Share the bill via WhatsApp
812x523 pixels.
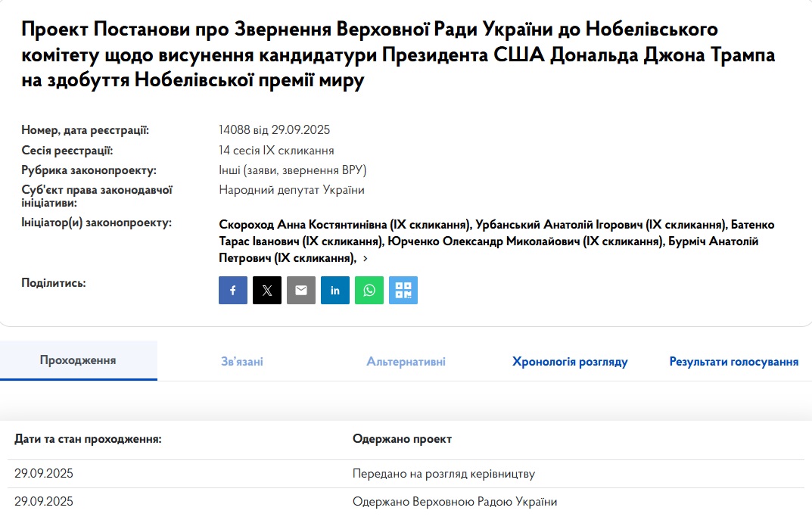tap(369, 290)
